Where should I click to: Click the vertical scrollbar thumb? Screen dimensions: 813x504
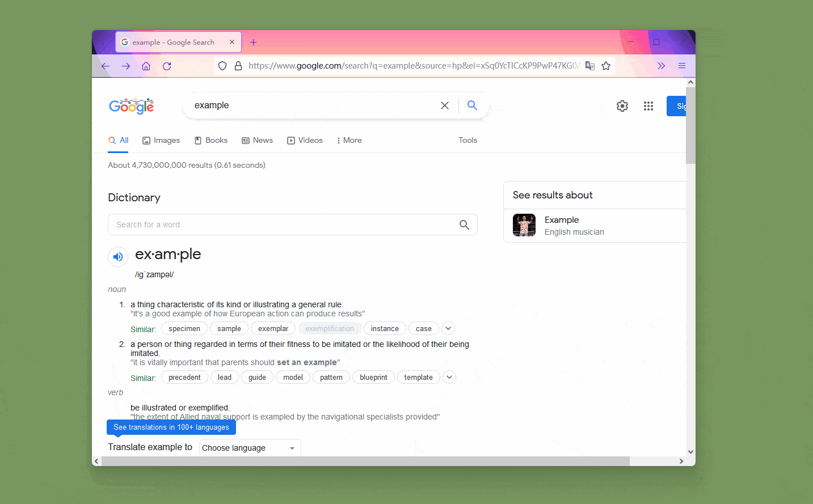690,125
